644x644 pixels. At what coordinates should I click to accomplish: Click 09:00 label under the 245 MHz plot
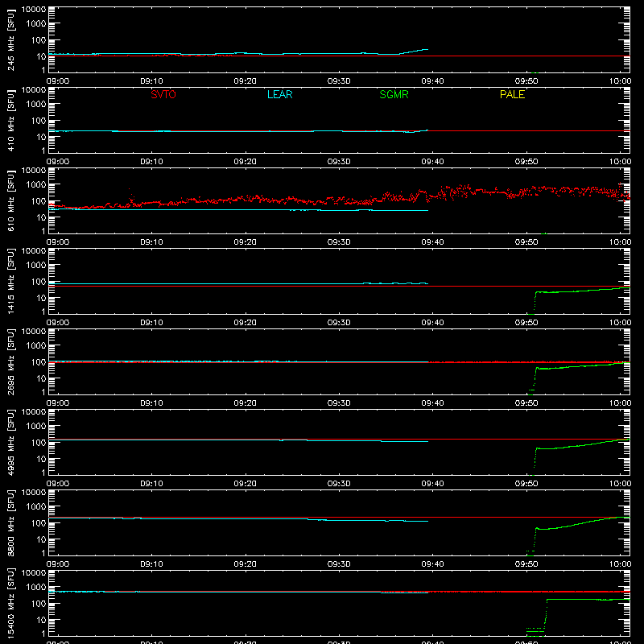click(x=57, y=81)
